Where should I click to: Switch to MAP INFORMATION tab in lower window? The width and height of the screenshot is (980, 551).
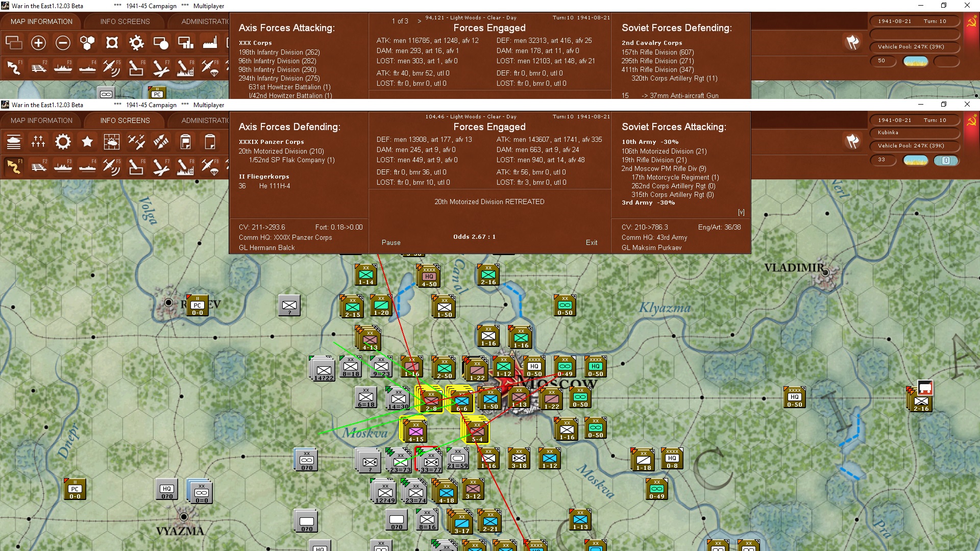point(41,120)
